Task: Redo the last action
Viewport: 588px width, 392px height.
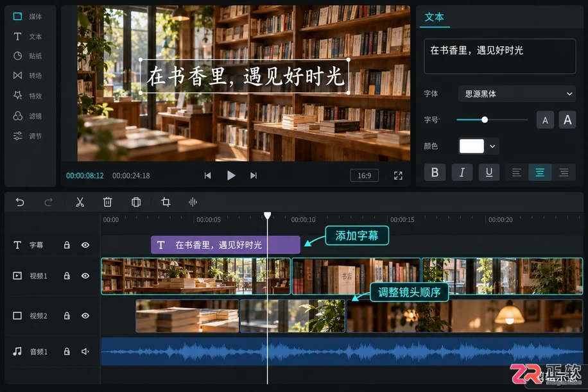Action: click(x=48, y=202)
